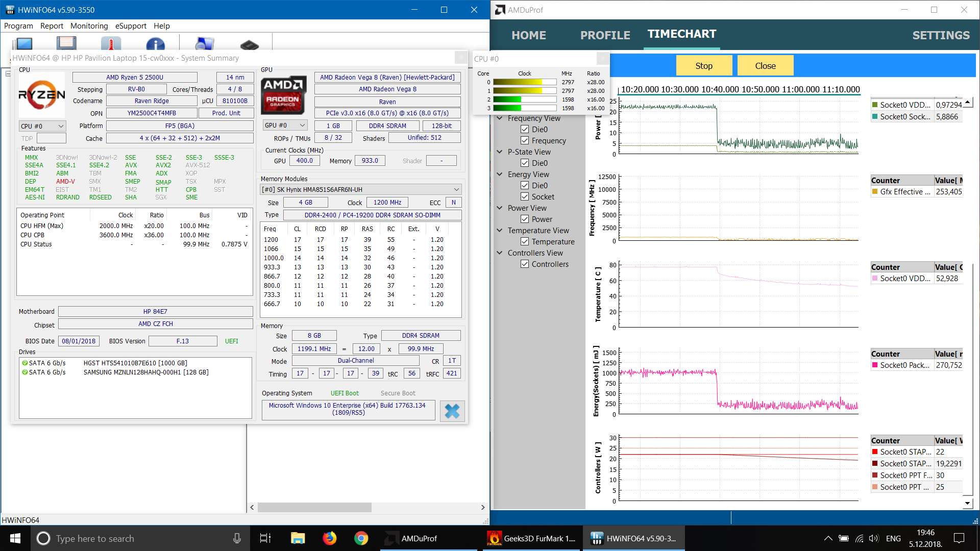Screen dimensions: 980x551
Task: Collapse the Power View section
Action: 500,208
